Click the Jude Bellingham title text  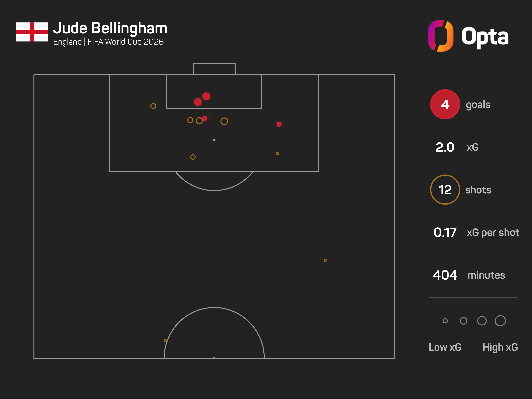(x=110, y=28)
